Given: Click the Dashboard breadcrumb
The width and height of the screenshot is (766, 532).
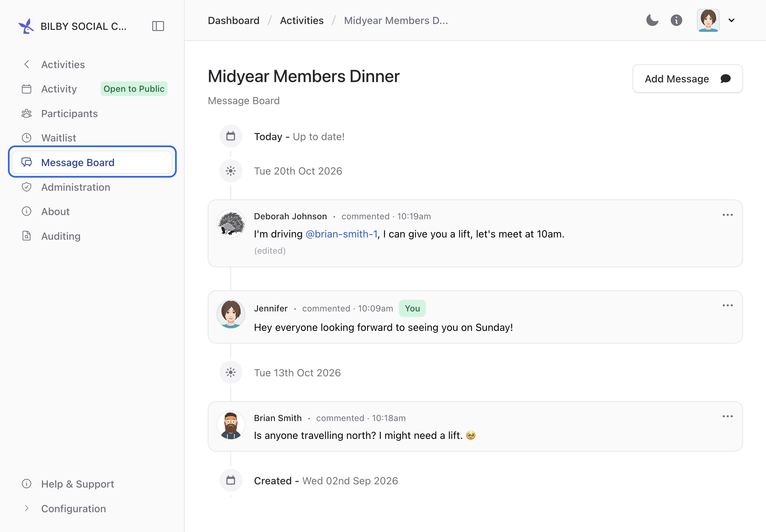Looking at the screenshot, I should (233, 20).
